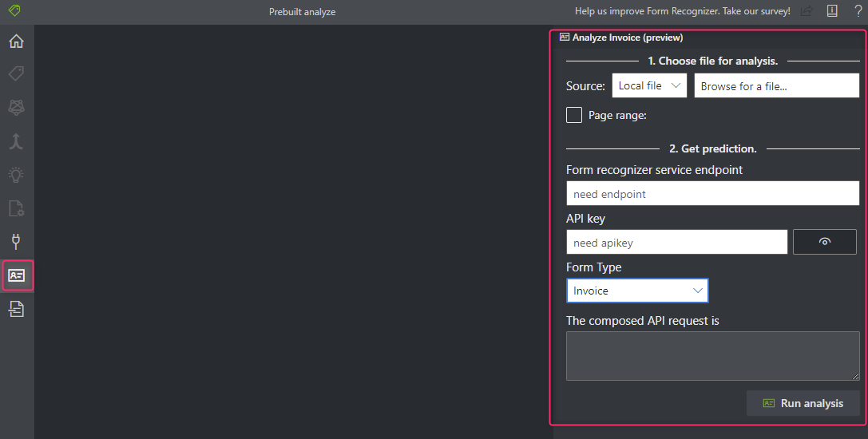Open the Model compose sidebar icon
This screenshot has width=868, height=439.
tap(16, 141)
